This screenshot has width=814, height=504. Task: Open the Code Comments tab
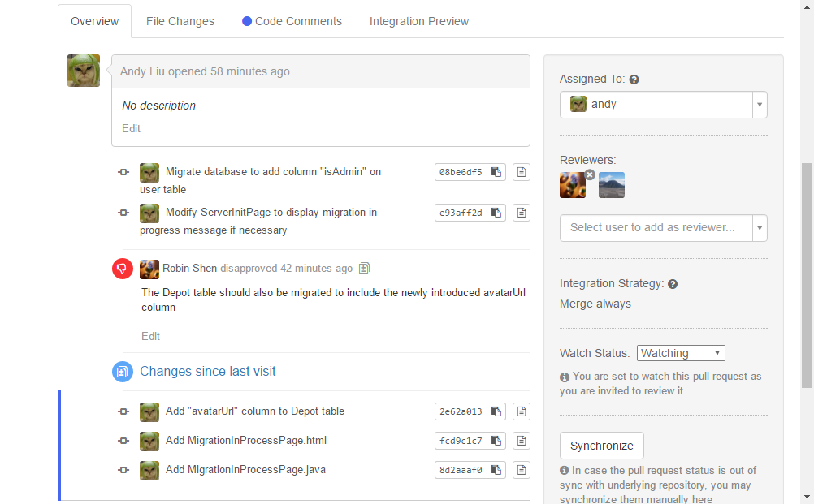292,21
